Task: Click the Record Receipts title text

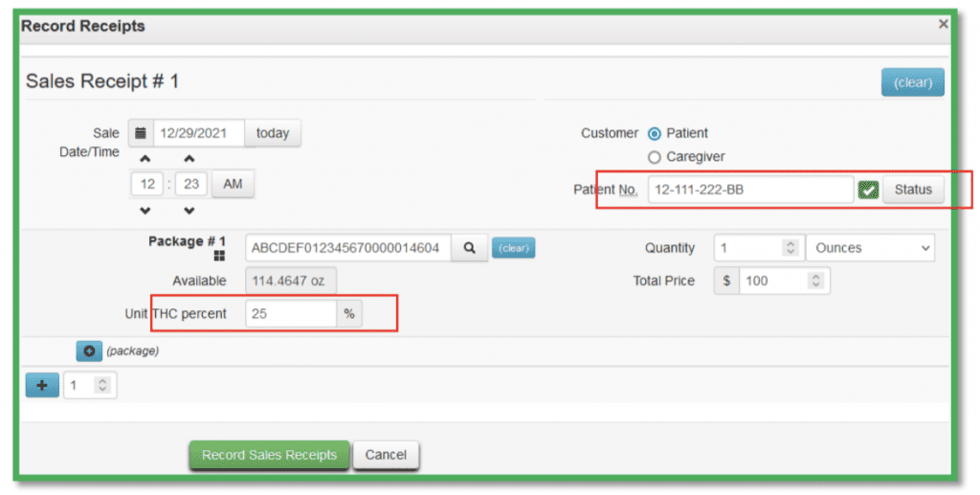Action: [x=82, y=26]
